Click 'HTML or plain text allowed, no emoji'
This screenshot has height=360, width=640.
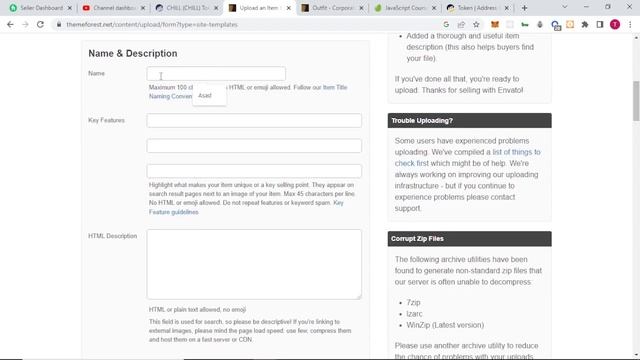pyautogui.click(x=197, y=310)
